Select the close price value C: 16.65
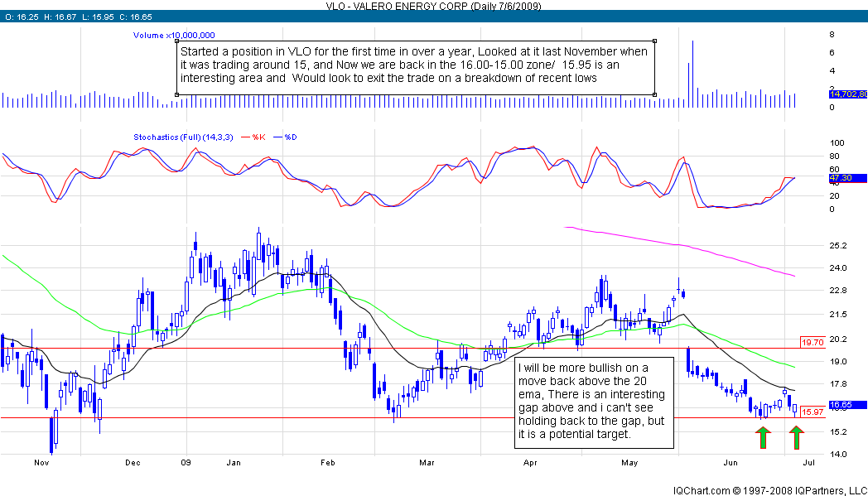The height and width of the screenshot is (496, 868). (135, 17)
